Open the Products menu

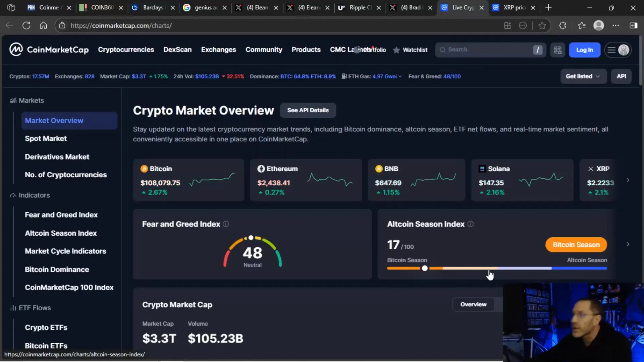click(x=306, y=50)
